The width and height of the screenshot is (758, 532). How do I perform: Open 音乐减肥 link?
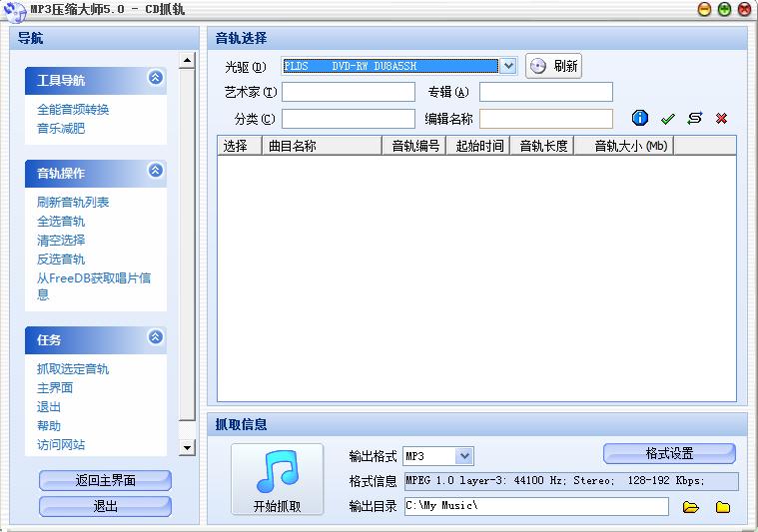61,129
